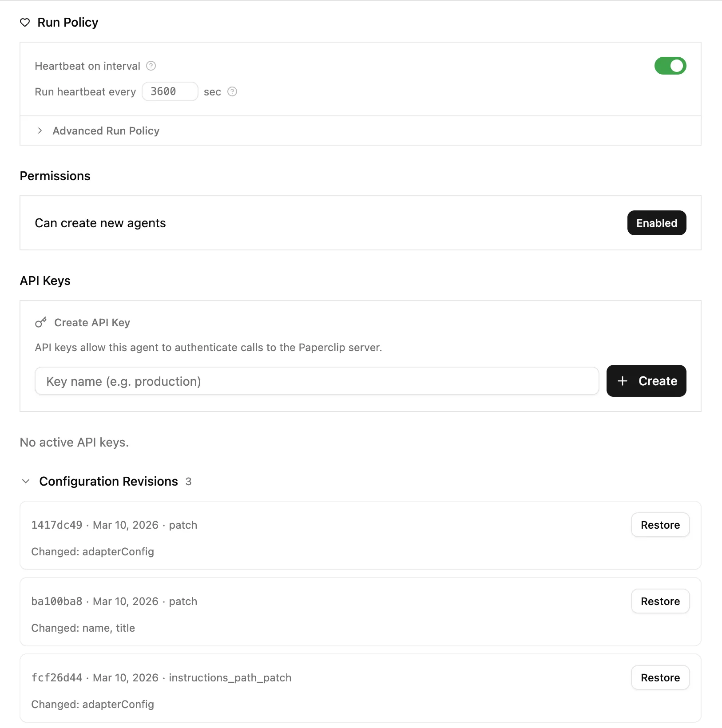
Task: Toggle the Enabled permission for creating agents
Action: (x=656, y=223)
